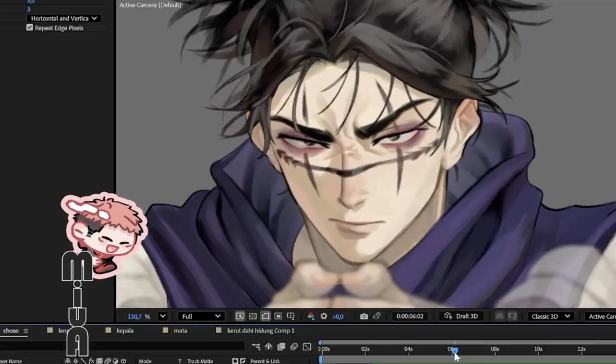Viewport: 616px width, 364px height.
Task: Click the kerut dahi hidung tab color label
Action: pyautogui.click(x=219, y=330)
